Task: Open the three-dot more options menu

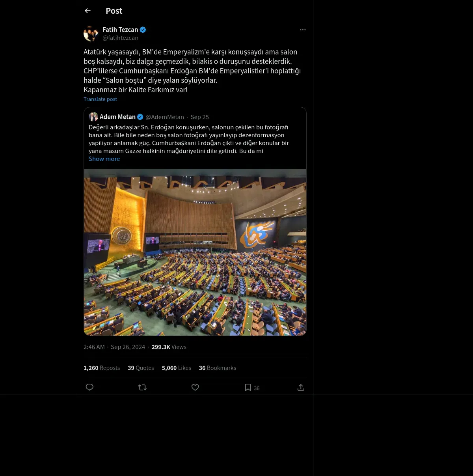Action: pyautogui.click(x=303, y=30)
